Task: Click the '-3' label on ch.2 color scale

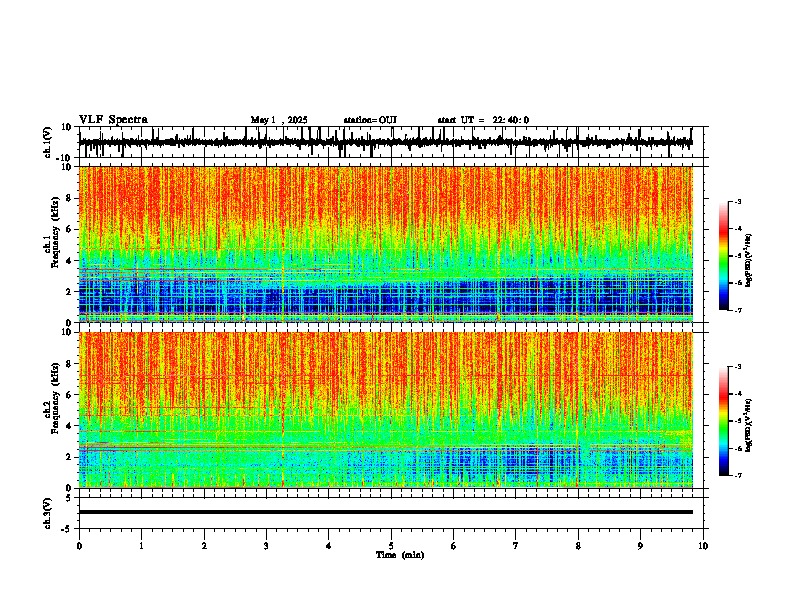Action: (738, 367)
